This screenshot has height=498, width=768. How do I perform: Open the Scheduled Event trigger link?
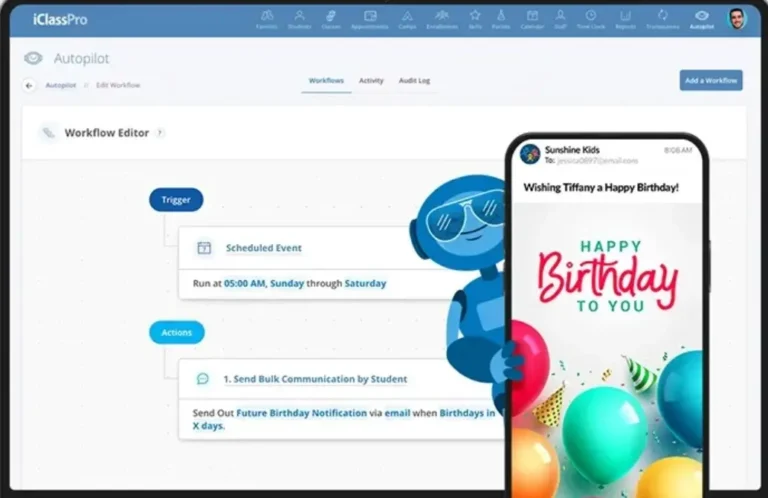tap(264, 248)
